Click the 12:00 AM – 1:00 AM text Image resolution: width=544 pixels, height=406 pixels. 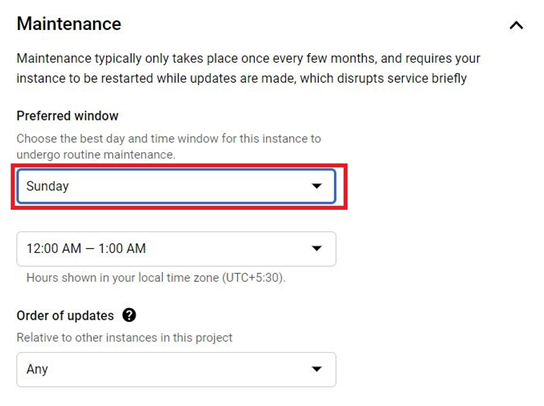[86, 248]
